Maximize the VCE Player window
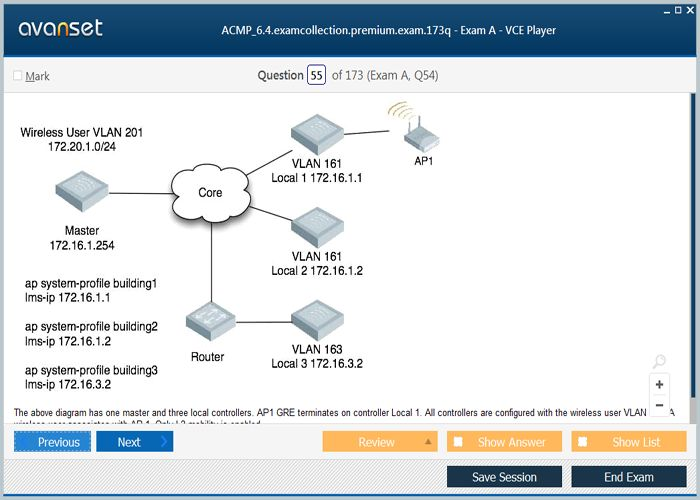 coord(678,8)
